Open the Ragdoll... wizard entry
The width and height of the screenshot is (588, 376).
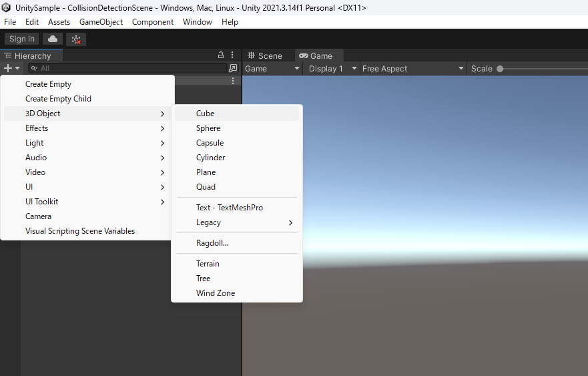click(x=237, y=243)
